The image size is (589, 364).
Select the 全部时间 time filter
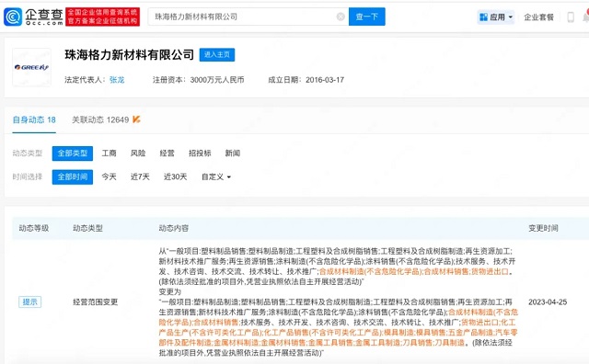point(73,176)
